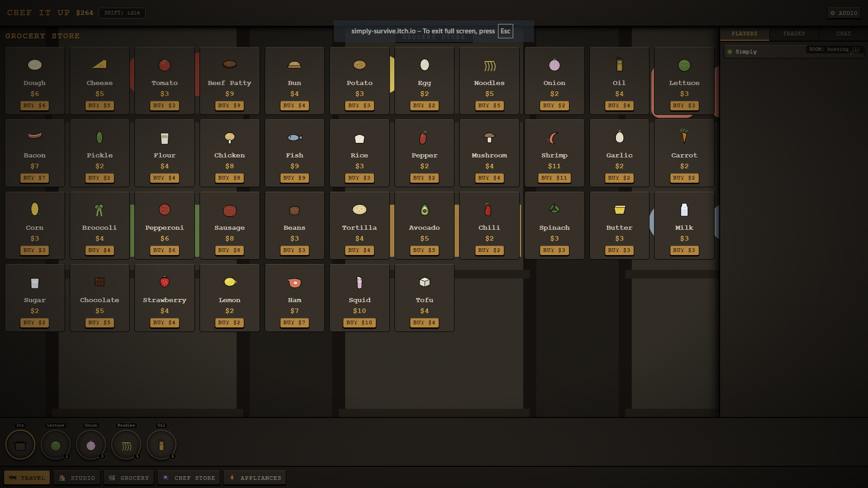Screen dimensions: 868x488
Task: Select the Squid icon
Action: [x=359, y=282]
